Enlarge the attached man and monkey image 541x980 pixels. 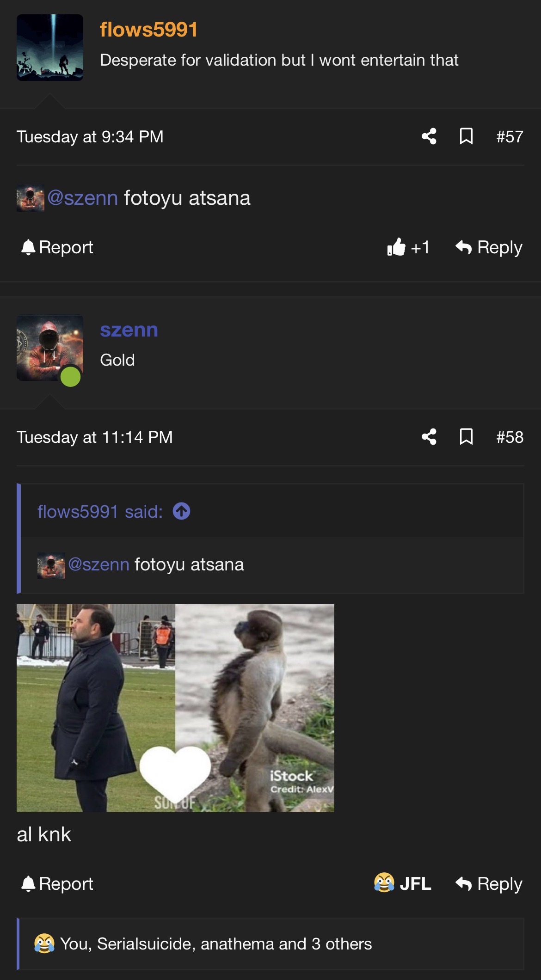tap(175, 708)
